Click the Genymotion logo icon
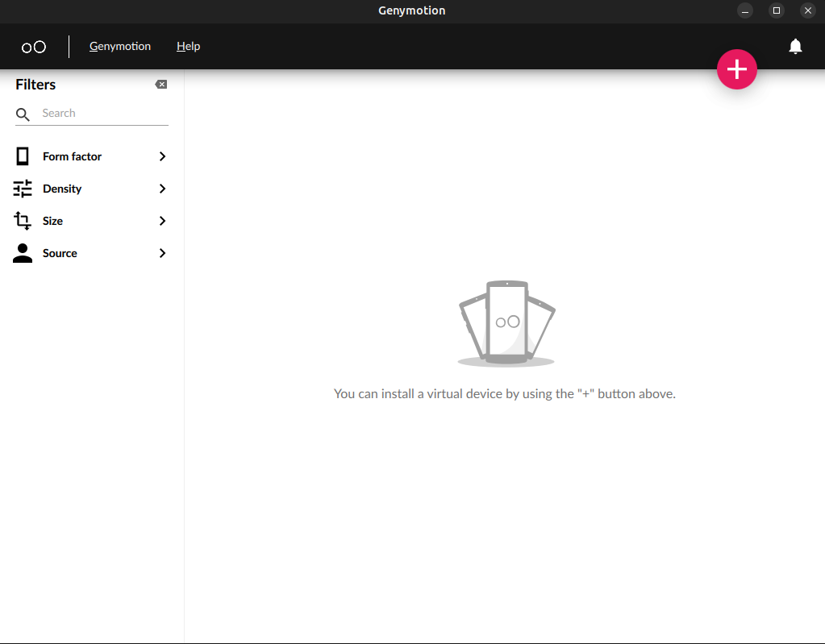 point(34,47)
